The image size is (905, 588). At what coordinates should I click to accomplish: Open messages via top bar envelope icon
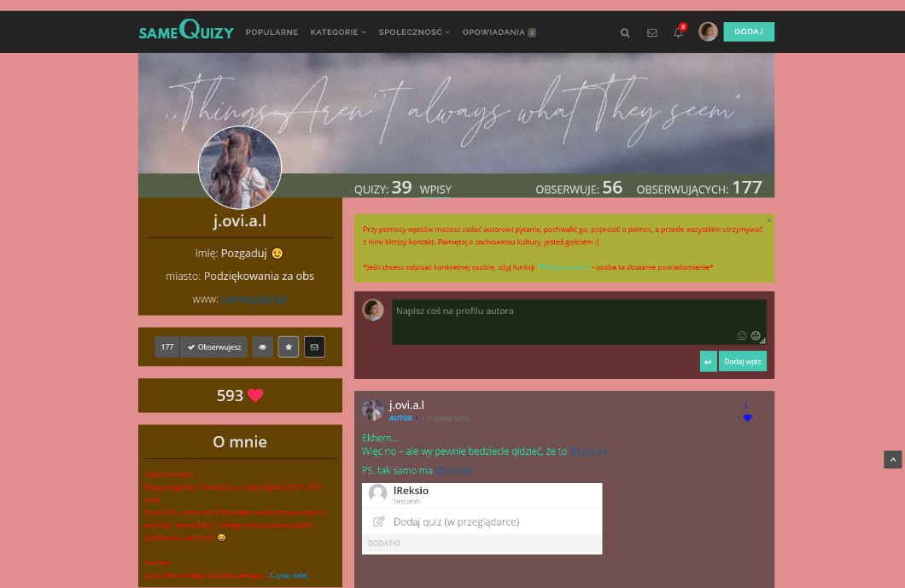[x=652, y=32]
